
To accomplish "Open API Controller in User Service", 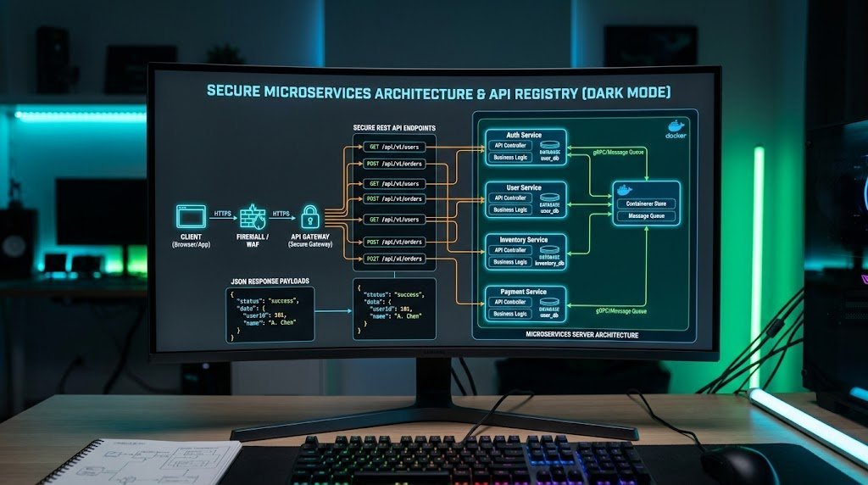I will (x=510, y=198).
